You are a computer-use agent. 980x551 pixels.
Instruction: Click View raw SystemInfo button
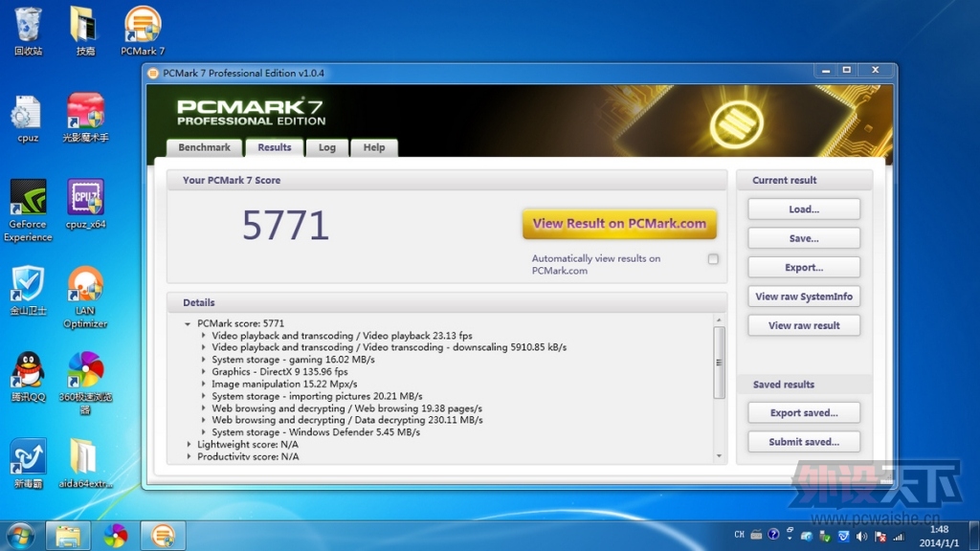click(804, 297)
